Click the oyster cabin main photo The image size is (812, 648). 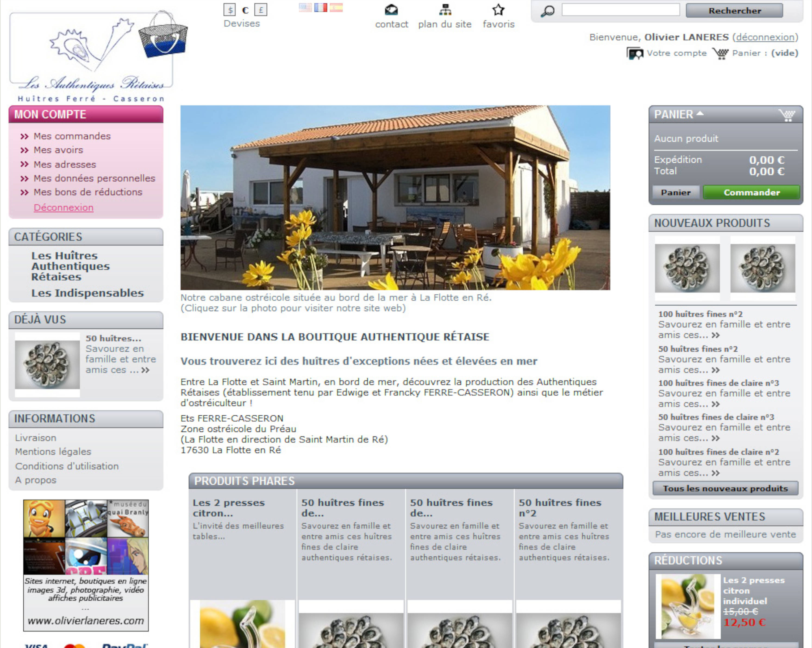pyautogui.click(x=395, y=198)
